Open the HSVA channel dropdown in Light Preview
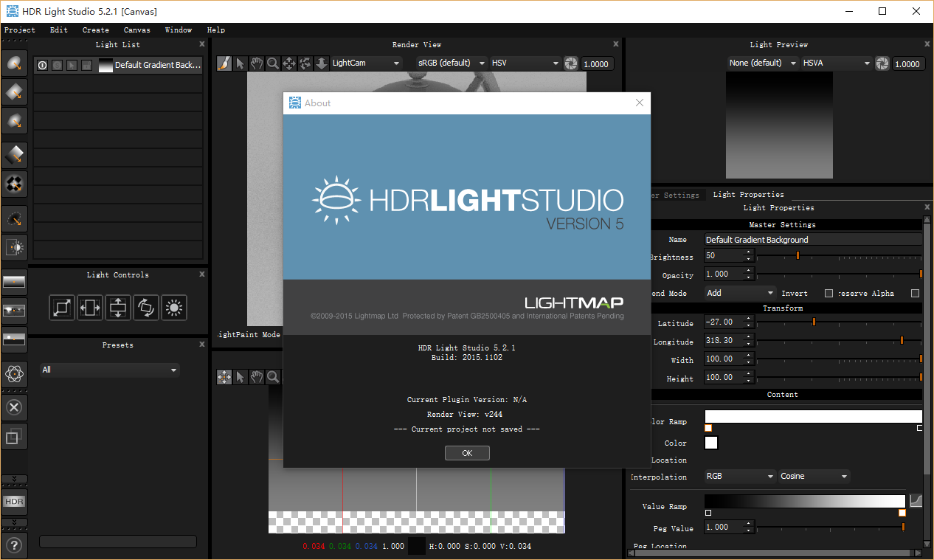This screenshot has width=934, height=560. coord(837,63)
